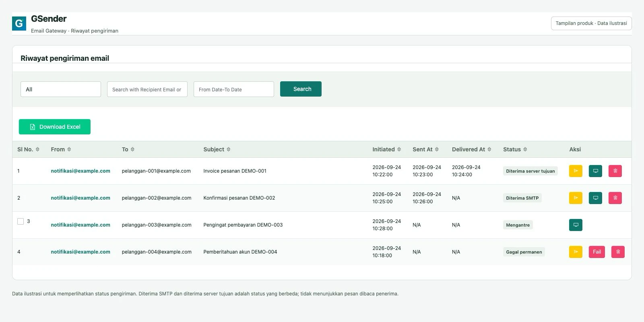The image size is (644, 322).
Task: Sort table by To column
Action: tap(132, 149)
